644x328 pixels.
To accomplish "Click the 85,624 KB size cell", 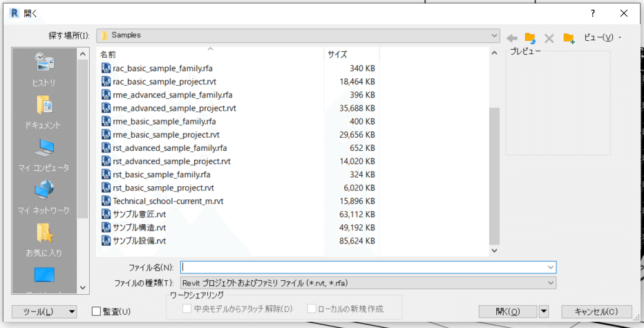I will tap(357, 241).
